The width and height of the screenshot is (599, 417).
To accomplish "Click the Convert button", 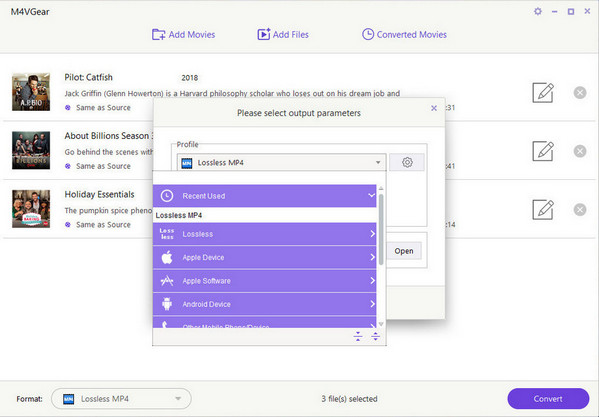I will [548, 399].
